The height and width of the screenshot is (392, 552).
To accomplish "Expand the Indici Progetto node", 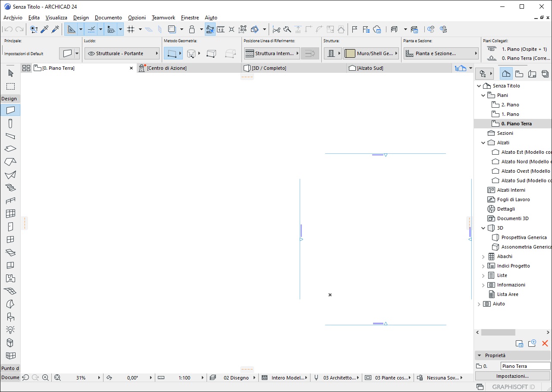I will [483, 266].
